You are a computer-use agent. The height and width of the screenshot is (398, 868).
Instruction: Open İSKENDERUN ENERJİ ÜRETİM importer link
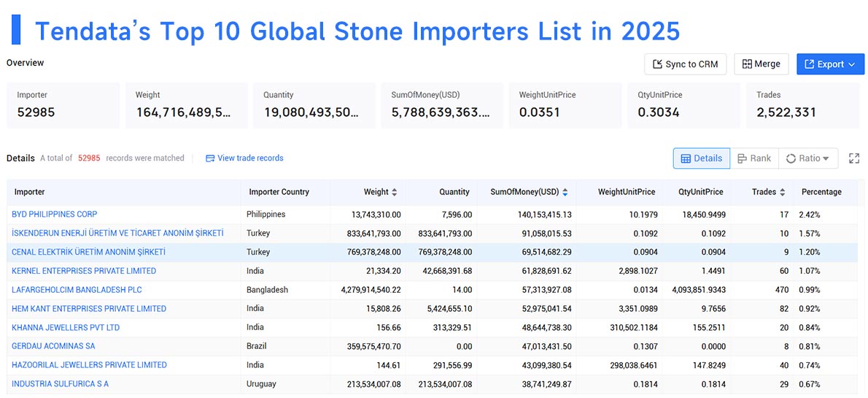[x=117, y=233]
